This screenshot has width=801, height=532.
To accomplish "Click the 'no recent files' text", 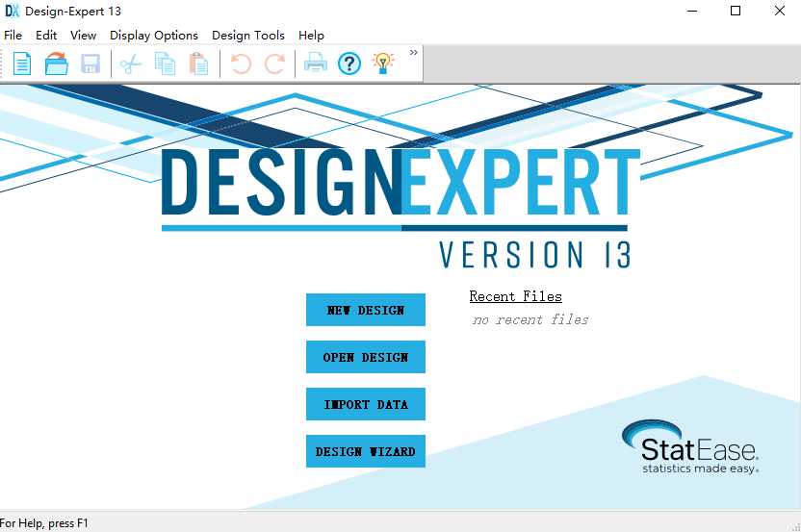I will point(530,319).
